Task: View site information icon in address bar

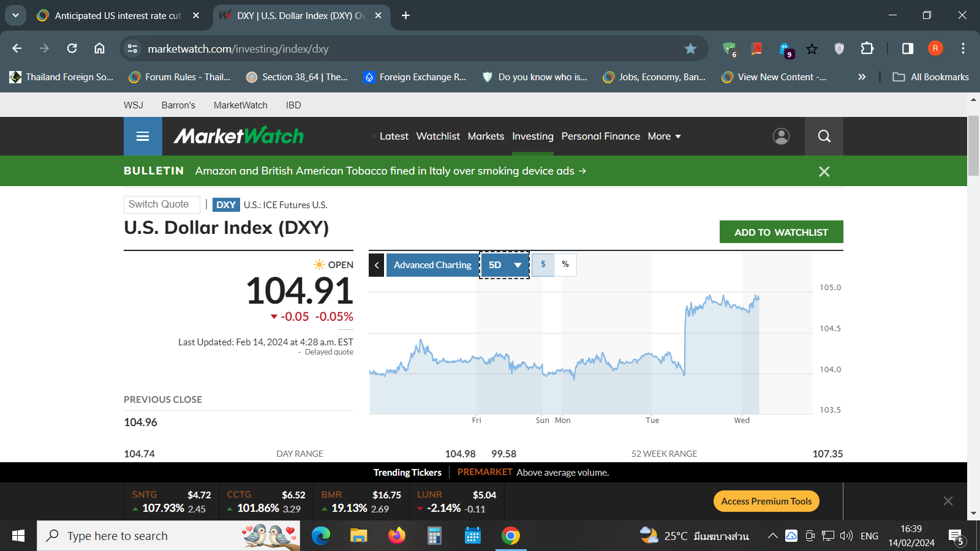Action: pyautogui.click(x=132, y=48)
